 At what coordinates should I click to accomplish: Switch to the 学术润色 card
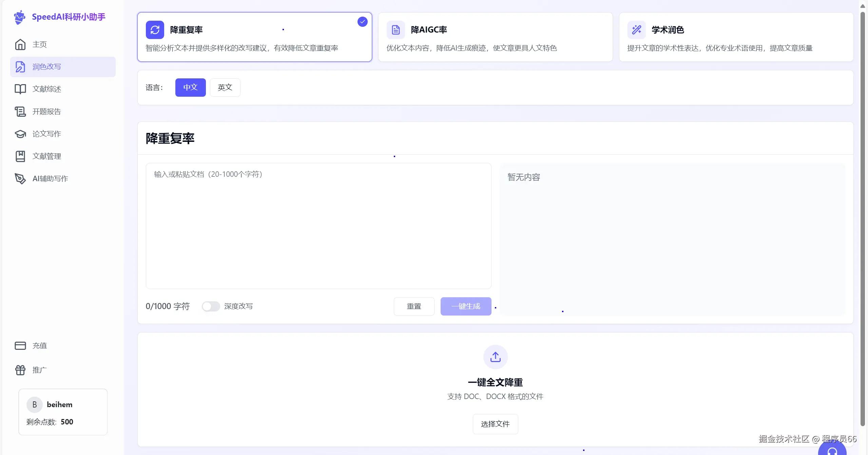(736, 37)
